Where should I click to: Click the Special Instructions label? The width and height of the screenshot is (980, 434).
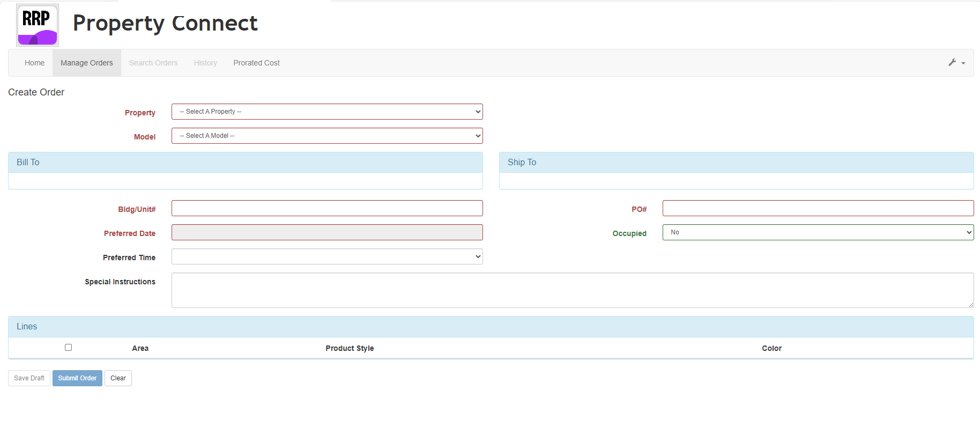(x=120, y=282)
